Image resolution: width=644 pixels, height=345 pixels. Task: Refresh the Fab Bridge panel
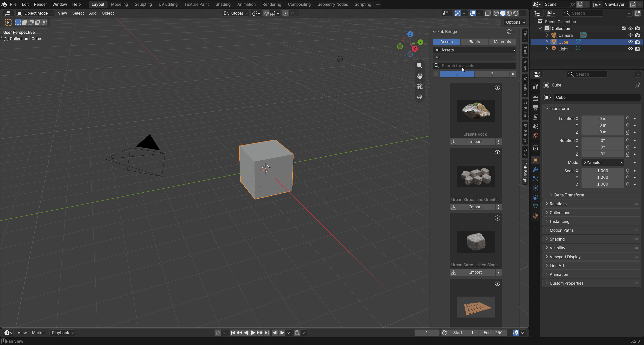[x=509, y=32]
